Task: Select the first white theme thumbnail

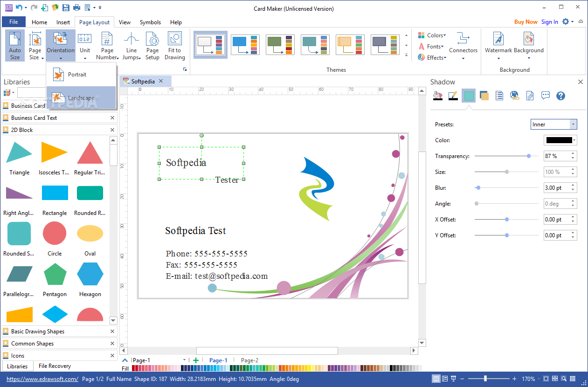Action: [210, 44]
